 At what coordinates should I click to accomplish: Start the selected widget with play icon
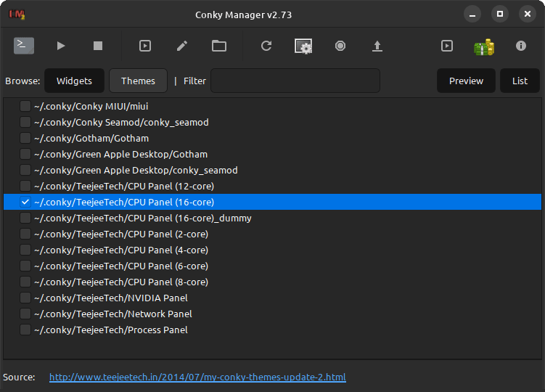pos(61,46)
